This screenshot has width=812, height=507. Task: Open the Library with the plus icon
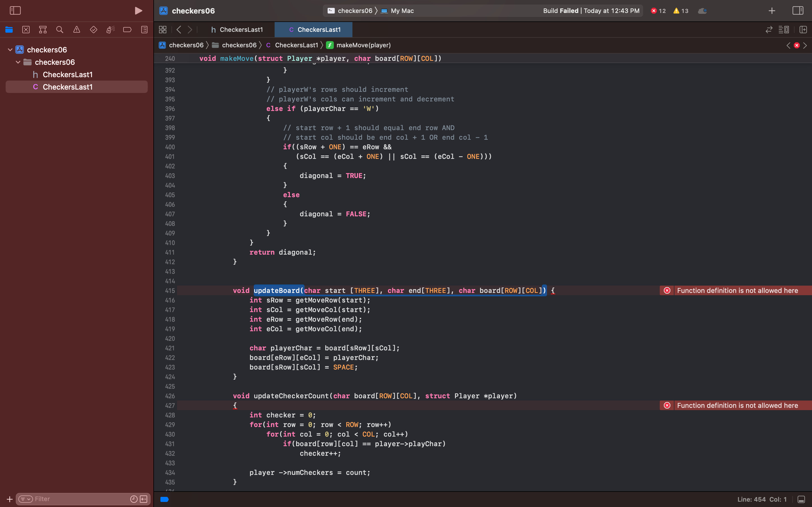tap(771, 10)
